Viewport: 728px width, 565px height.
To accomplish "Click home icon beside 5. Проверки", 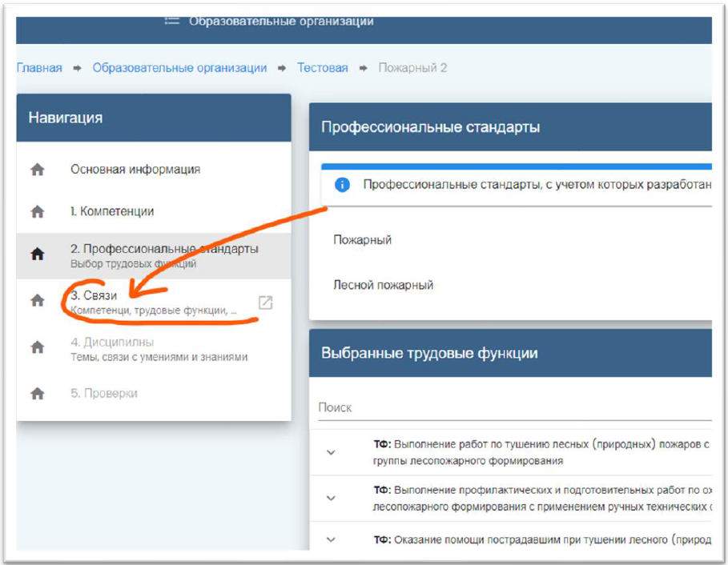I will coord(37,394).
